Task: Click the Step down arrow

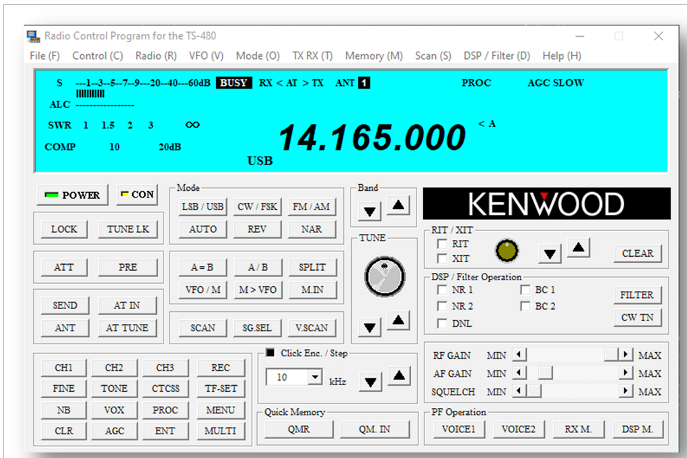Action: tap(371, 382)
